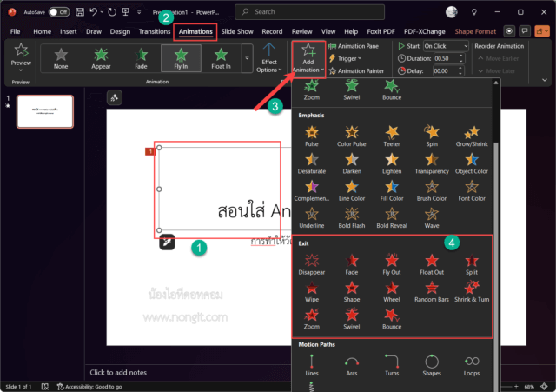Select the Disappear exit animation
Viewport: 556px width, 392px height.
pos(311,264)
